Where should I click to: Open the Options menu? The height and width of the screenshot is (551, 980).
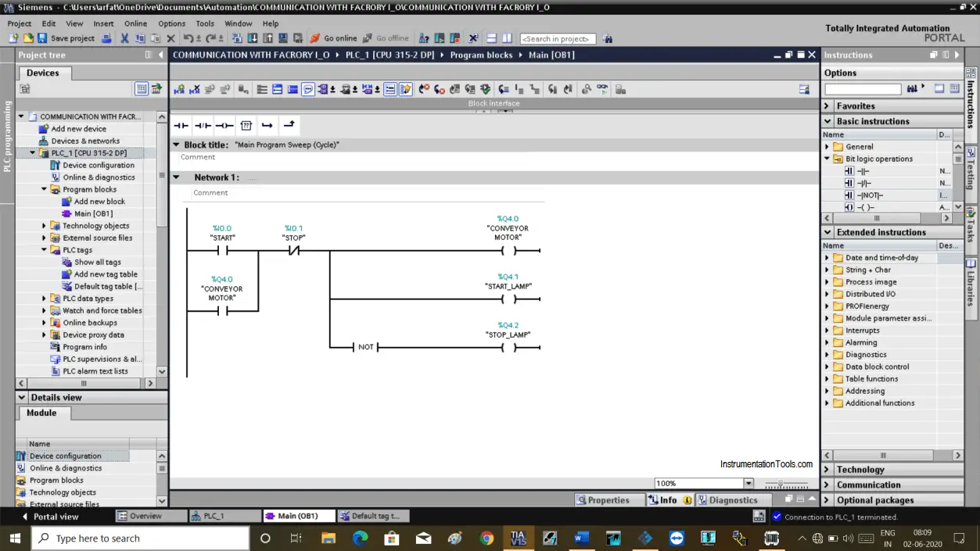(x=172, y=23)
